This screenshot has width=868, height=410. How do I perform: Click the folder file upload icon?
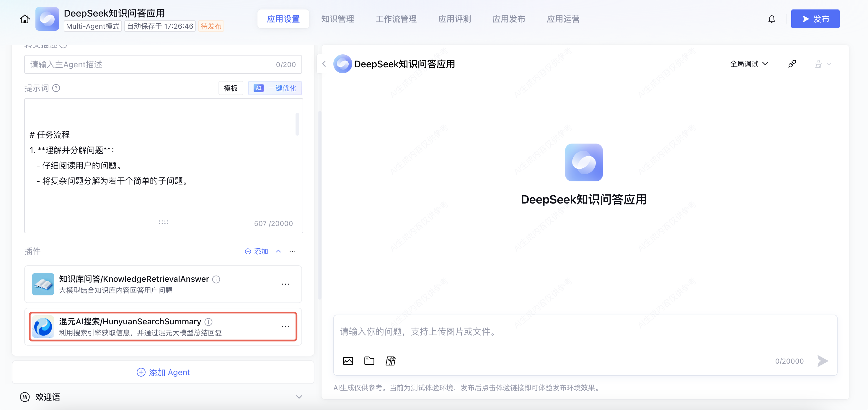tap(369, 361)
